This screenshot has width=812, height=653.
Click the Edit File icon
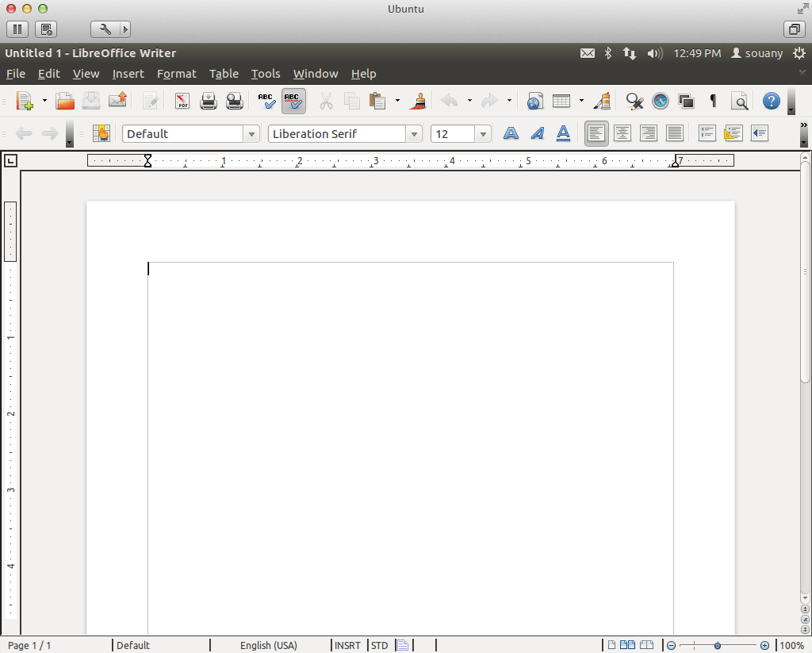(151, 101)
